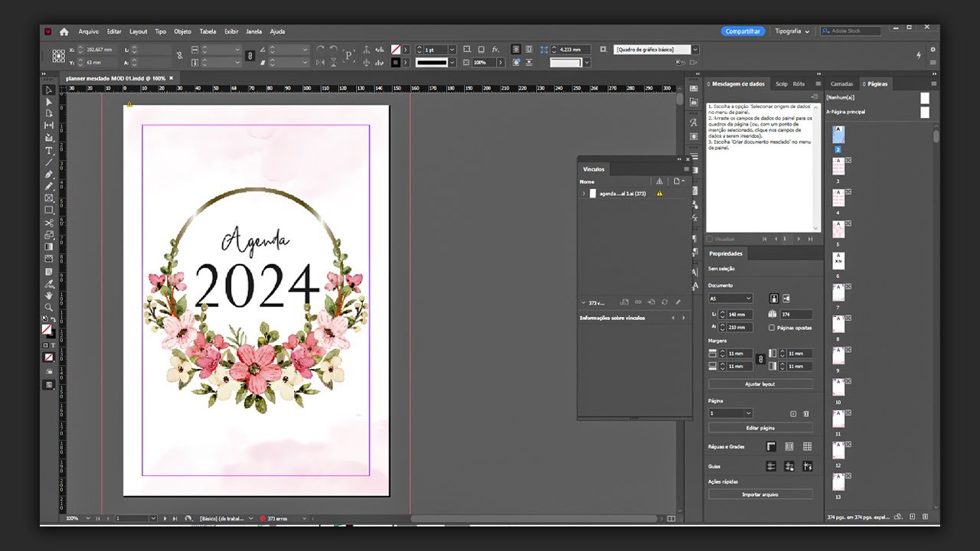Click the Ajustar layout button

tap(760, 384)
